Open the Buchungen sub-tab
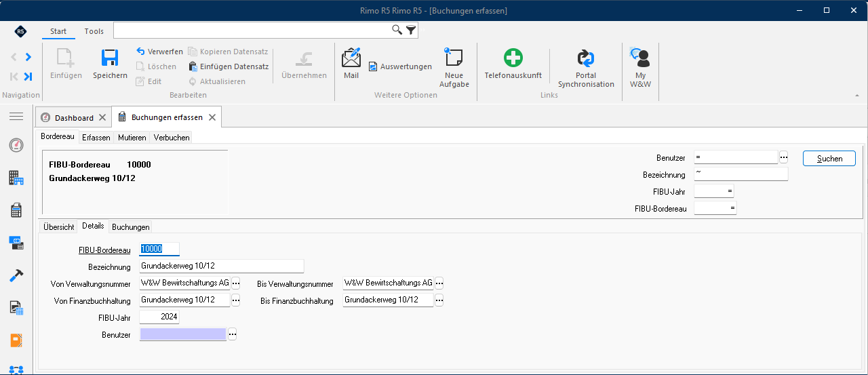This screenshot has width=868, height=375. (x=131, y=227)
